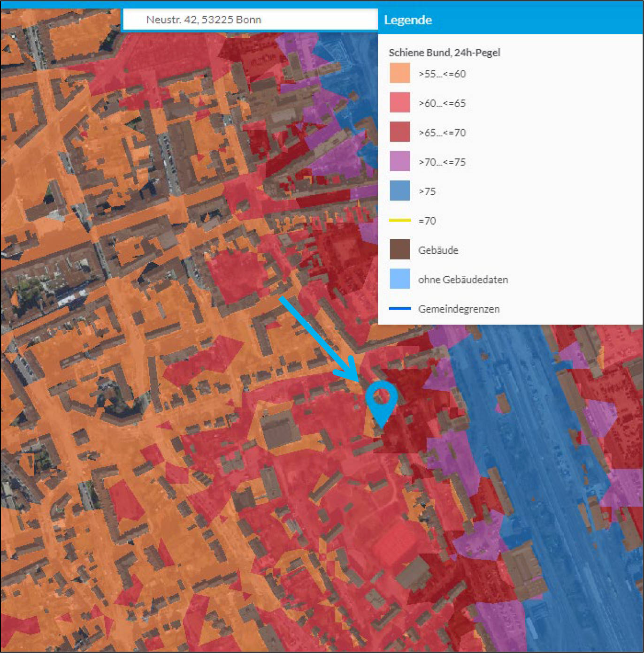The height and width of the screenshot is (653, 644).
Task: Click the brown Gebäude legend swatch
Action: click(399, 250)
